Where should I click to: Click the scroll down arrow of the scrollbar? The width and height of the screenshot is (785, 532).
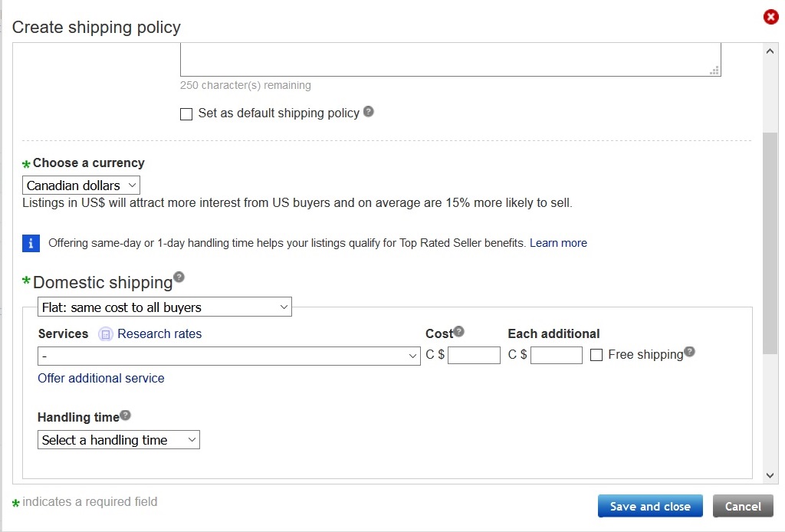click(x=770, y=475)
